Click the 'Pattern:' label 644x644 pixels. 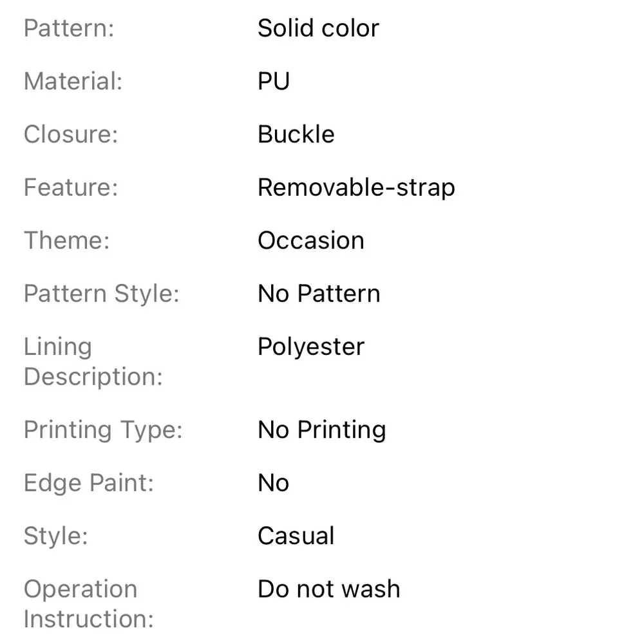pyautogui.click(x=68, y=28)
